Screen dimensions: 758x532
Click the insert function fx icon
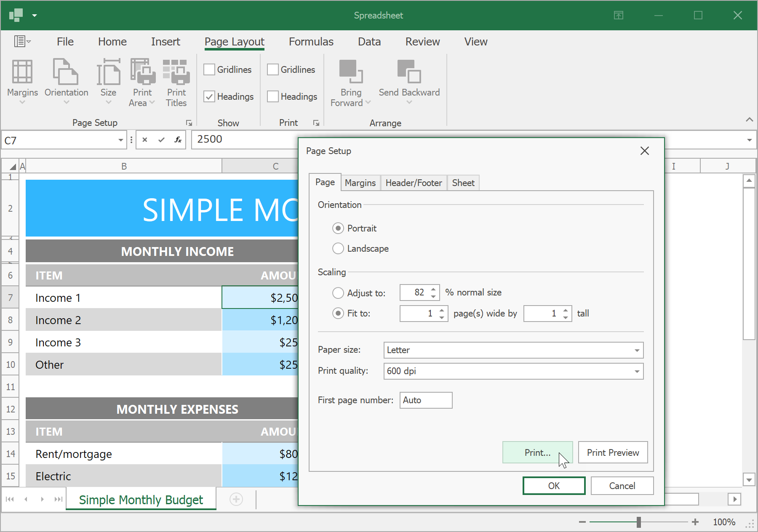pos(178,140)
